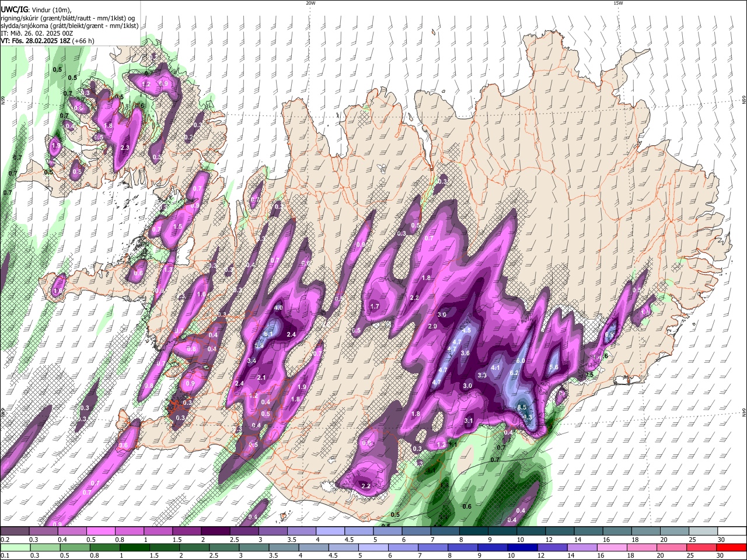Viewport: 747px width, 560px height.
Task: Click the '4.0' value in west Iceland
Action: click(x=278, y=307)
